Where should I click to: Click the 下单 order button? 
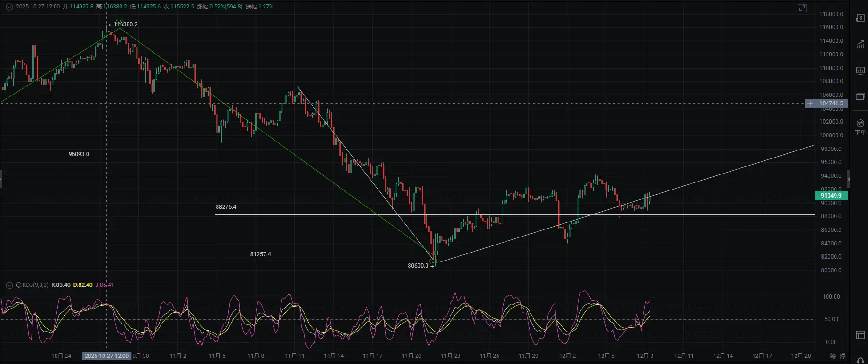click(860, 127)
